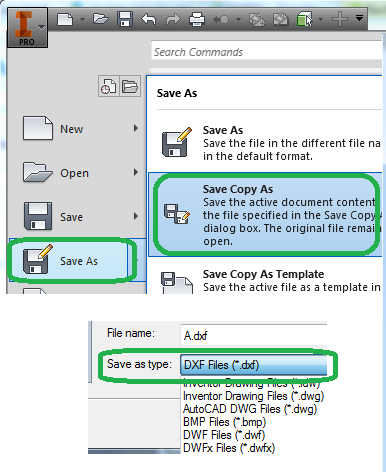This screenshot has height=472, width=386.
Task: Click the File name field containing A.dxf
Action: (254, 335)
